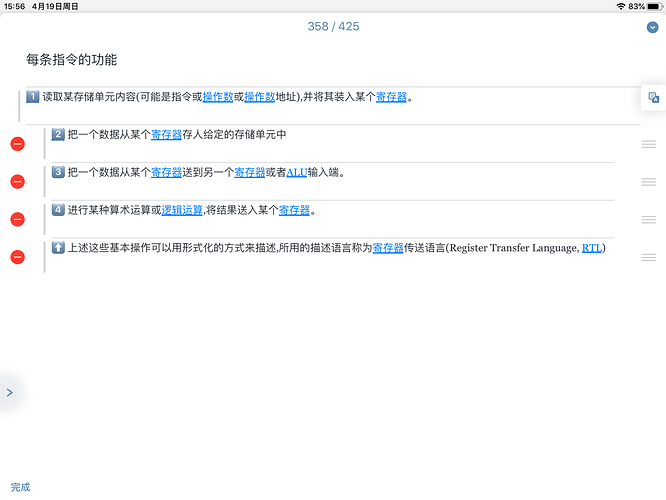Open the ALU link in item 3
Image resolution: width=666 pixels, height=500 pixels.
[296, 172]
